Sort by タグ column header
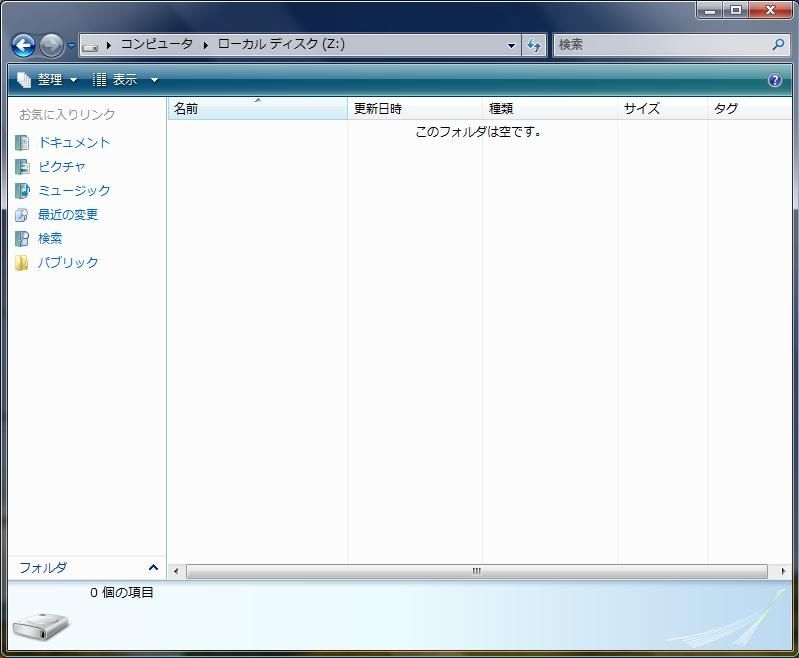The width and height of the screenshot is (799, 658). point(750,109)
